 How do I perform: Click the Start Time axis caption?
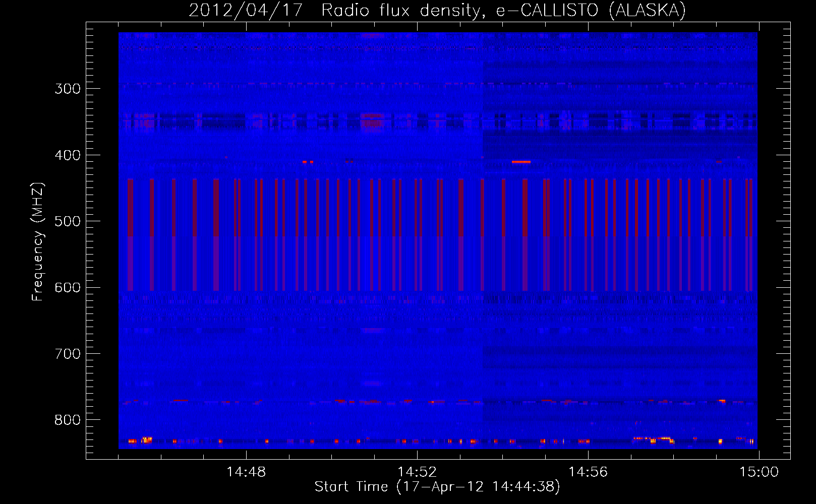pos(437,487)
